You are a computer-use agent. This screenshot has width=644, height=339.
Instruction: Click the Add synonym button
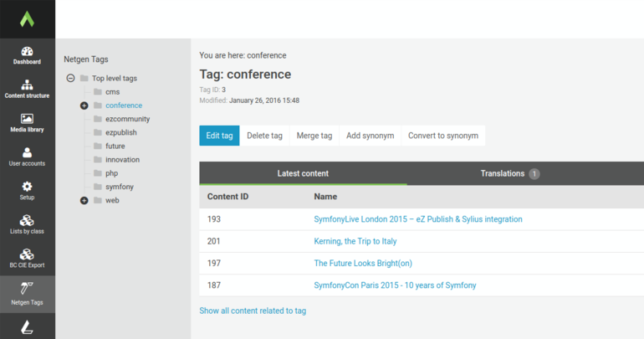[x=370, y=136]
